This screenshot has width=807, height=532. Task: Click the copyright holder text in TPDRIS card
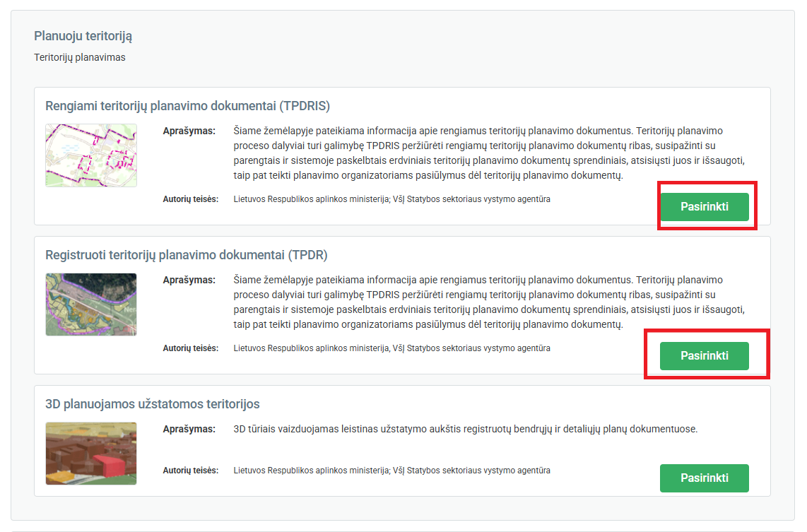coord(391,199)
